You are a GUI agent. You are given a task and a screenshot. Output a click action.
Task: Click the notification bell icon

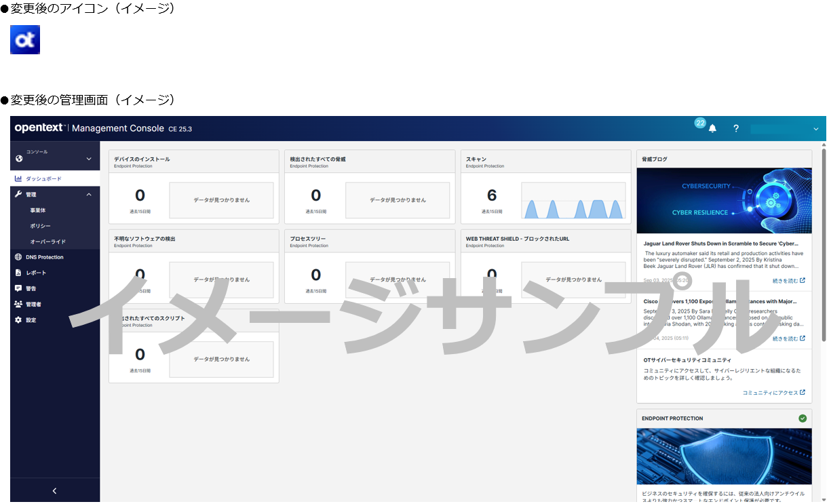click(x=712, y=129)
